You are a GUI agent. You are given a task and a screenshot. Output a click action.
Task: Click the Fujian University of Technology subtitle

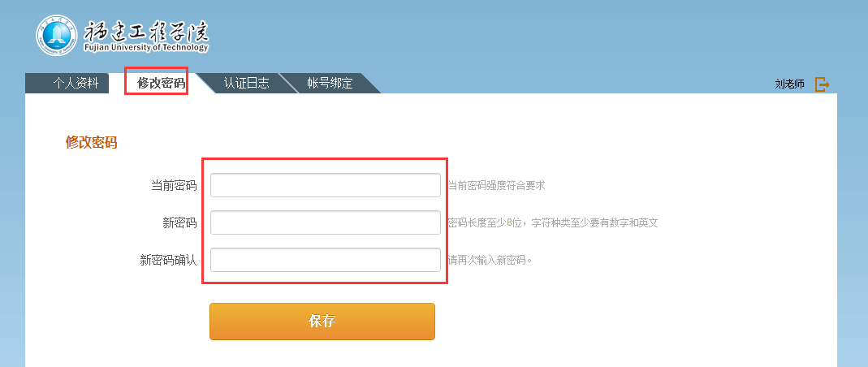146,48
